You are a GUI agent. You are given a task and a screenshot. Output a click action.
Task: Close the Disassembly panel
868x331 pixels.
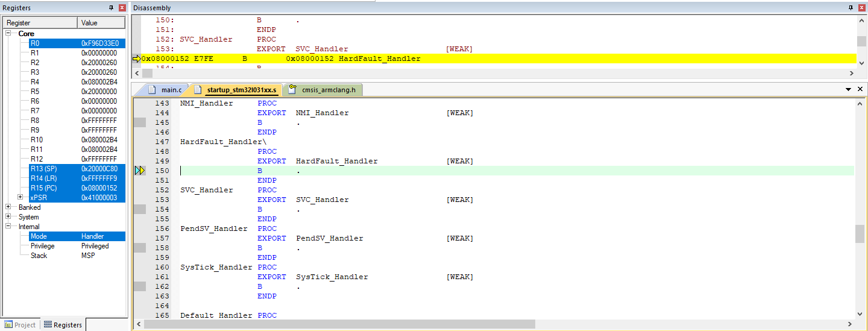(861, 8)
